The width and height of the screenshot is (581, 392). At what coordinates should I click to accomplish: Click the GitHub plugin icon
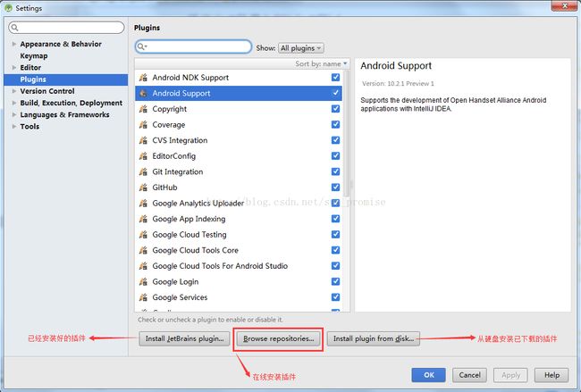(143, 188)
